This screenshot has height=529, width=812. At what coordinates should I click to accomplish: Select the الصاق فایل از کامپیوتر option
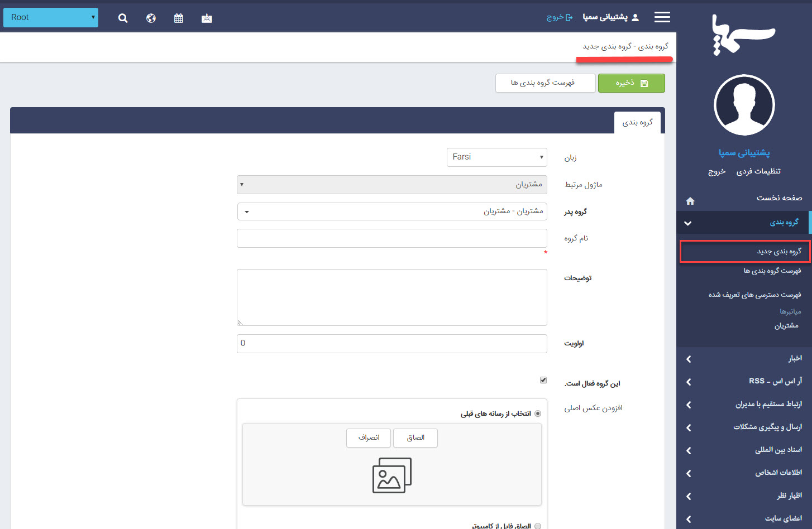[538, 525]
